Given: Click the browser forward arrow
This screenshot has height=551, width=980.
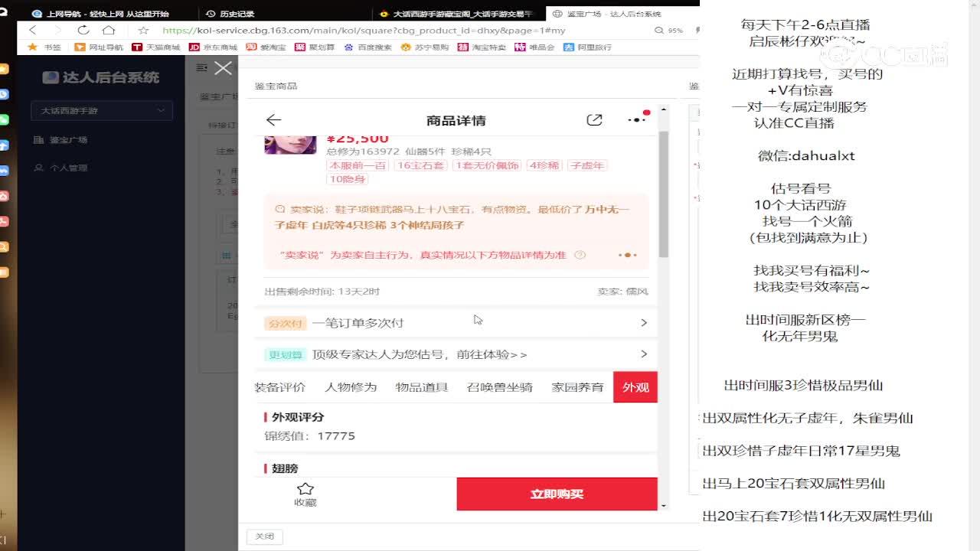Looking at the screenshot, I should pos(57,30).
